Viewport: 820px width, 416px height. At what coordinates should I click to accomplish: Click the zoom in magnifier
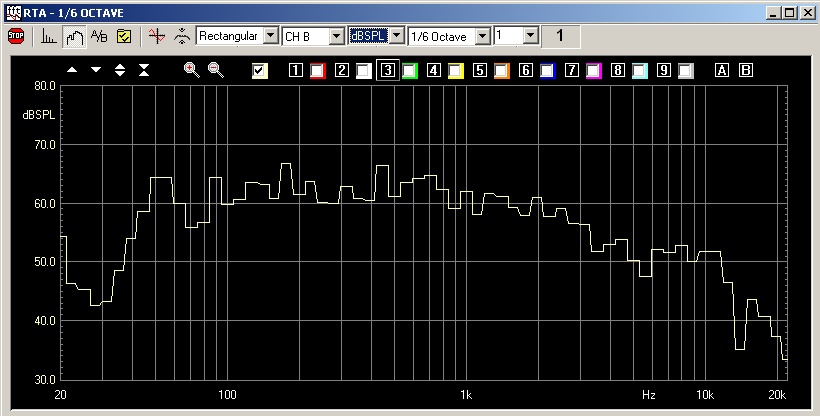coord(192,70)
